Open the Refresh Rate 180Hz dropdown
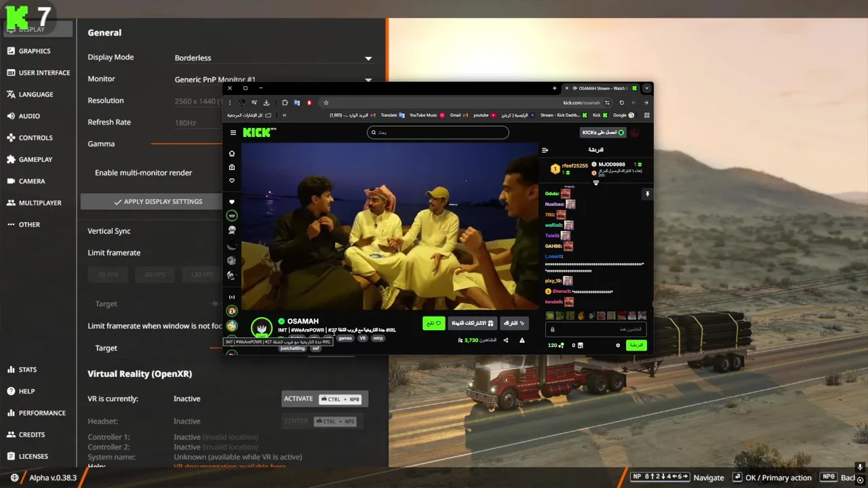 [198, 123]
